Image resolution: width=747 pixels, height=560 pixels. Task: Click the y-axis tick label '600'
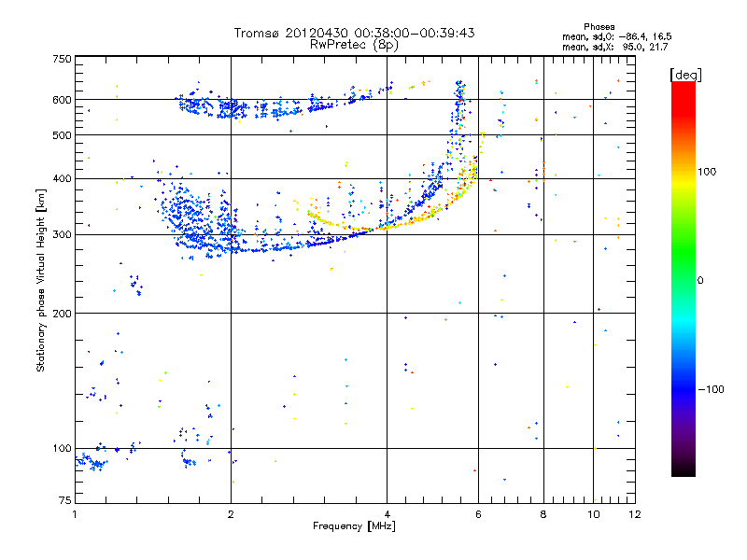click(63, 100)
